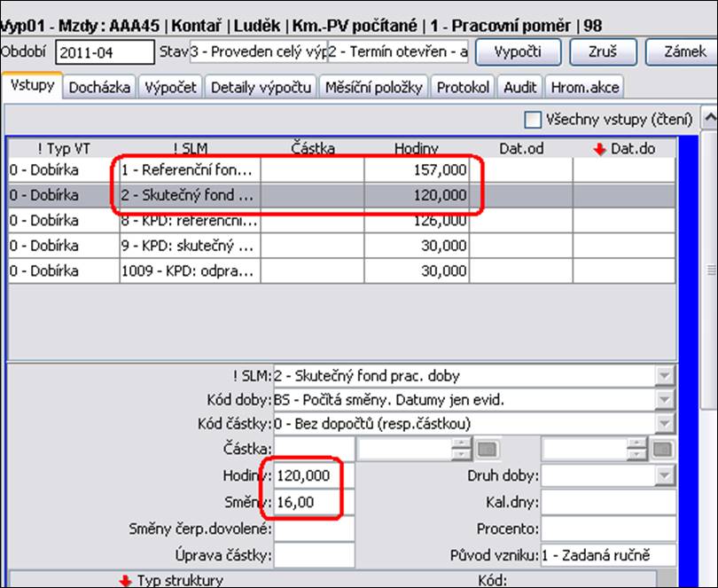Go to the Protokol tab
This screenshot has height=588, width=718.
coord(463,87)
